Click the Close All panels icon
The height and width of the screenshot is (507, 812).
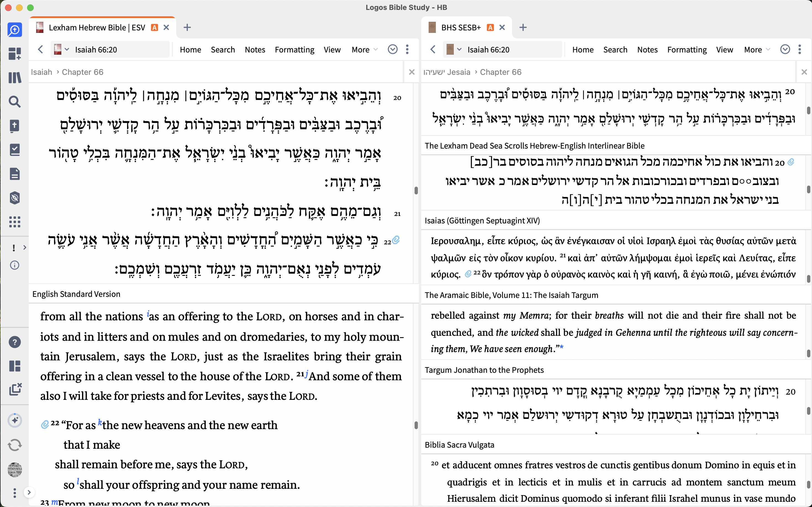click(14, 390)
